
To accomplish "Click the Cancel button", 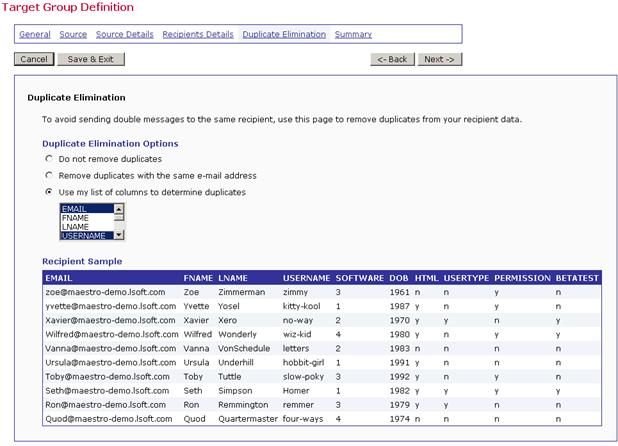I will coord(34,59).
